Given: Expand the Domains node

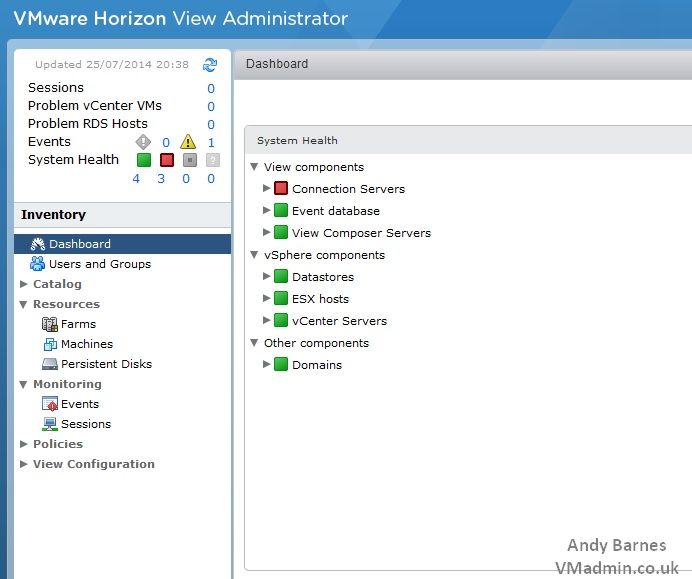Looking at the screenshot, I should pyautogui.click(x=266, y=364).
